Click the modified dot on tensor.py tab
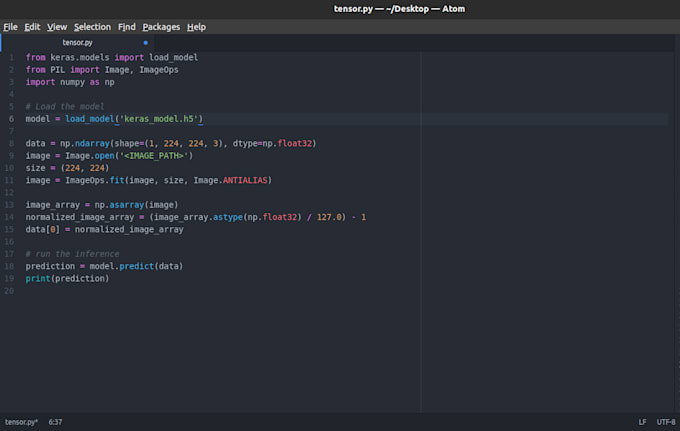The height and width of the screenshot is (431, 680). point(145,43)
